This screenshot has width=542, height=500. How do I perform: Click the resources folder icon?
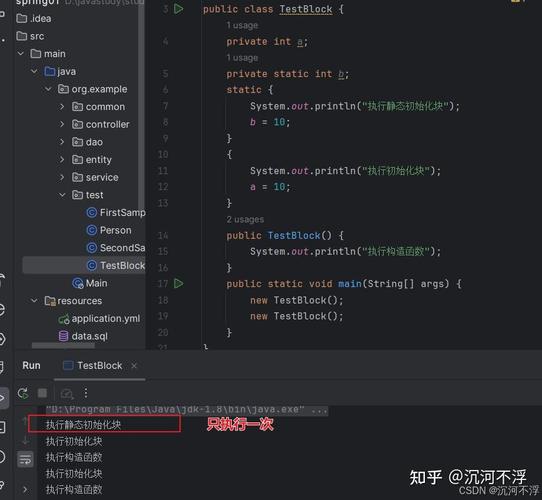[50, 301]
